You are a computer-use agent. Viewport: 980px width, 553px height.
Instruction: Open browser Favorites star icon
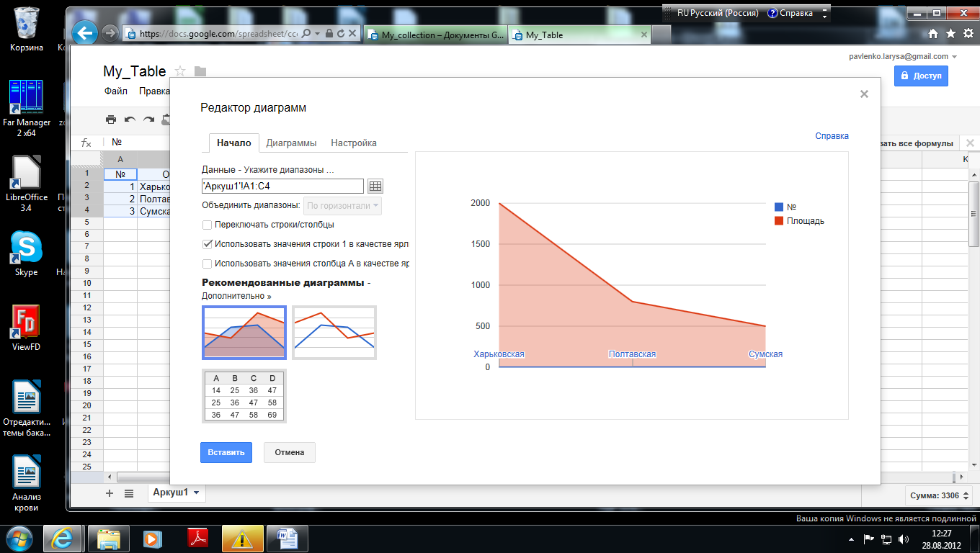[950, 33]
